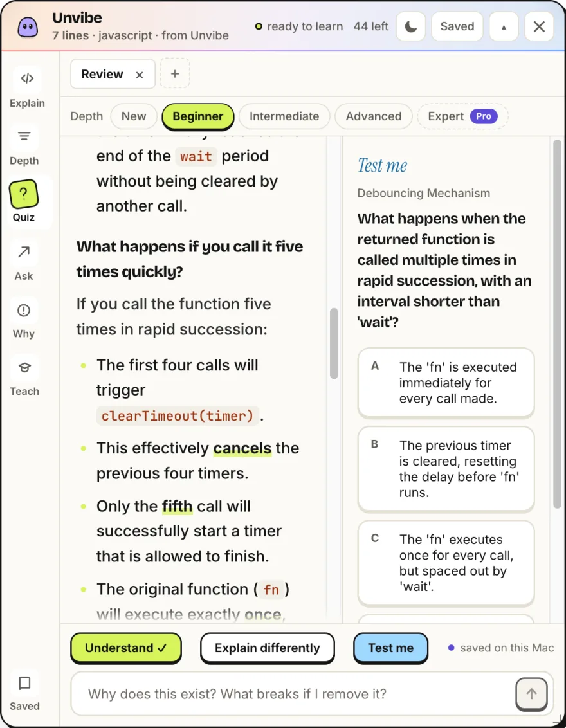The image size is (566, 728).
Task: Set depth to Beginner
Action: click(x=198, y=116)
